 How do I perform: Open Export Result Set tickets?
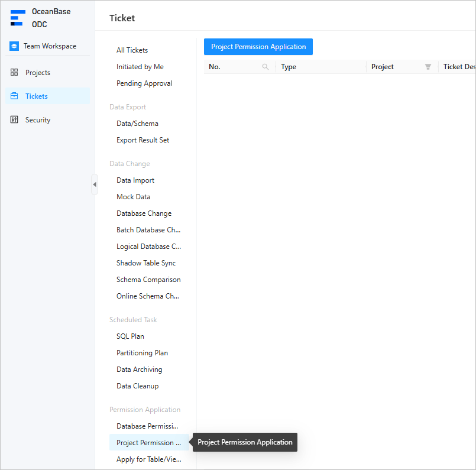point(143,140)
